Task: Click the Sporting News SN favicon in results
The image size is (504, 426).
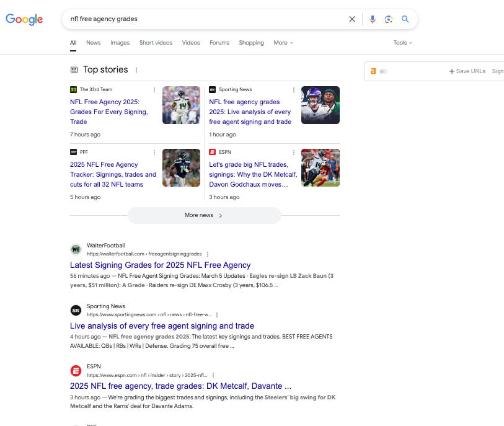Action: 76,310
